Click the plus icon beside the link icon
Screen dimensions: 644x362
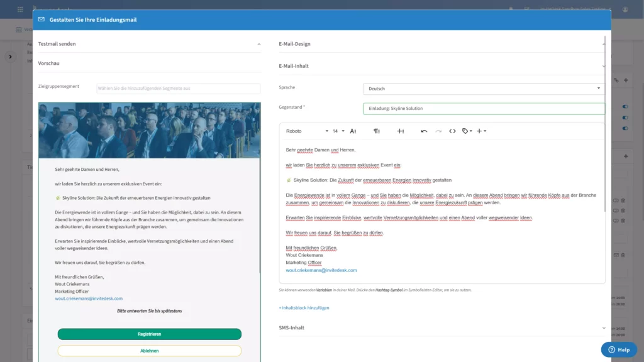pos(626,80)
